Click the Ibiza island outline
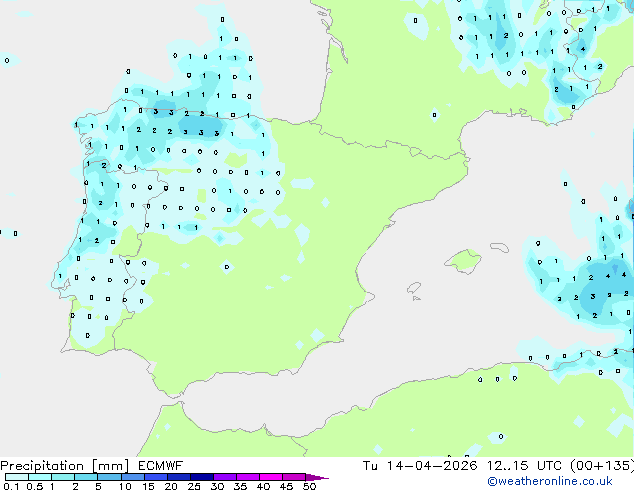 coord(414,288)
